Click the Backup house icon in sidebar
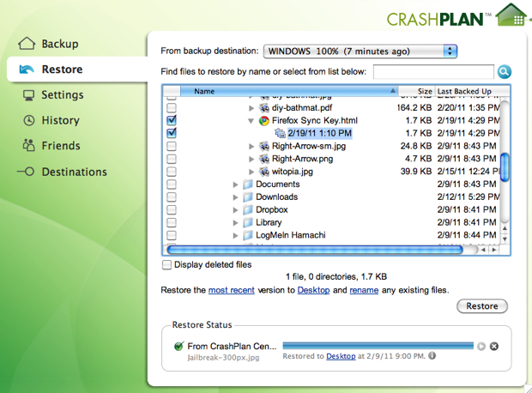This screenshot has width=532, height=393. point(27,44)
